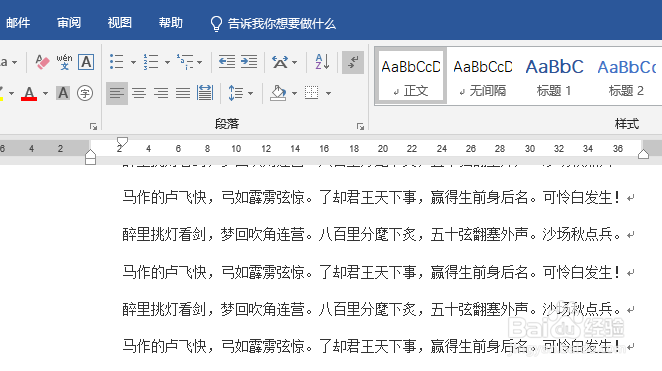Select the 无间隔 style
662x371 pixels.
(483, 76)
